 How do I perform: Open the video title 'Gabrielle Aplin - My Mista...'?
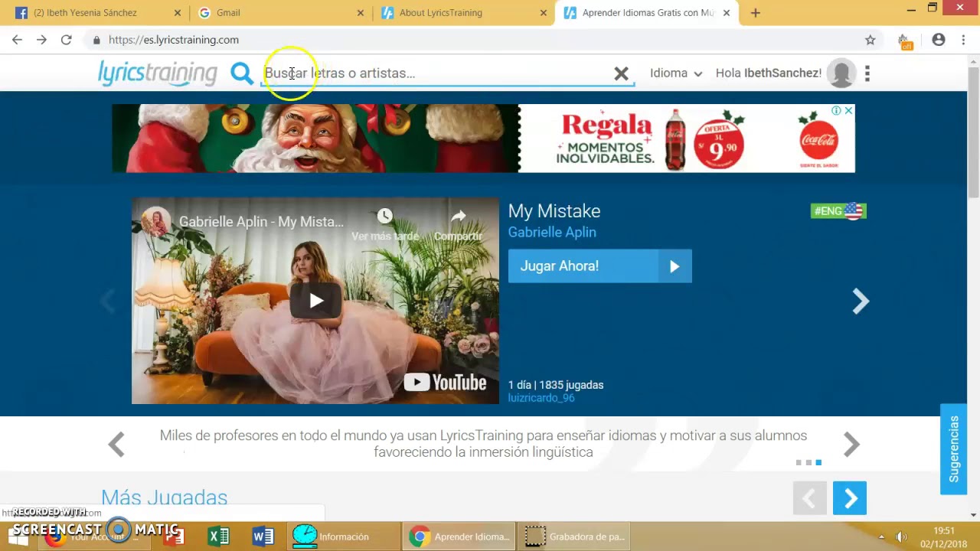261,222
